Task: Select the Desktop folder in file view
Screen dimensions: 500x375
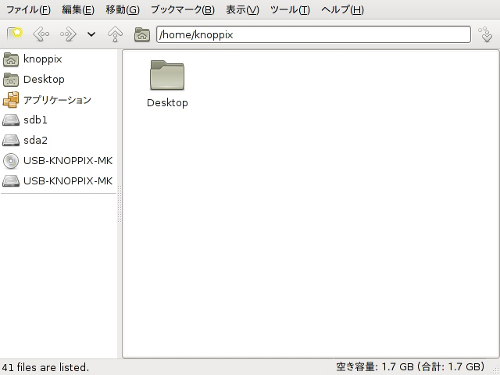Action: point(167,75)
